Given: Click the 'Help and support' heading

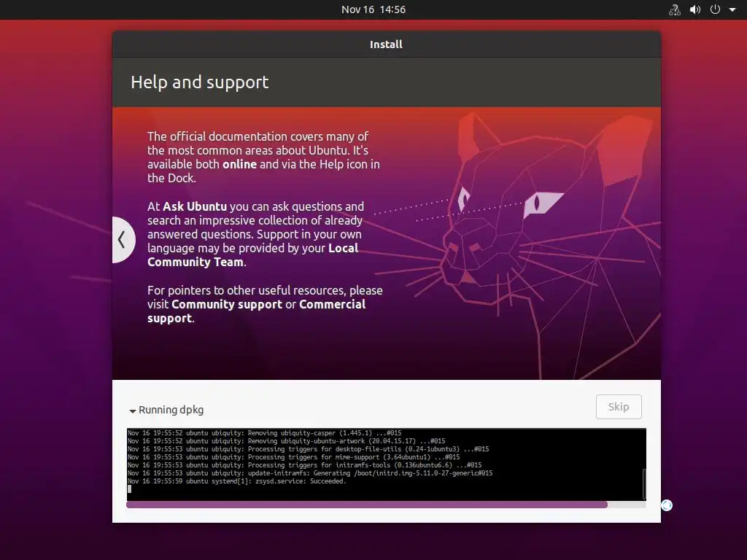Looking at the screenshot, I should pyautogui.click(x=200, y=82).
